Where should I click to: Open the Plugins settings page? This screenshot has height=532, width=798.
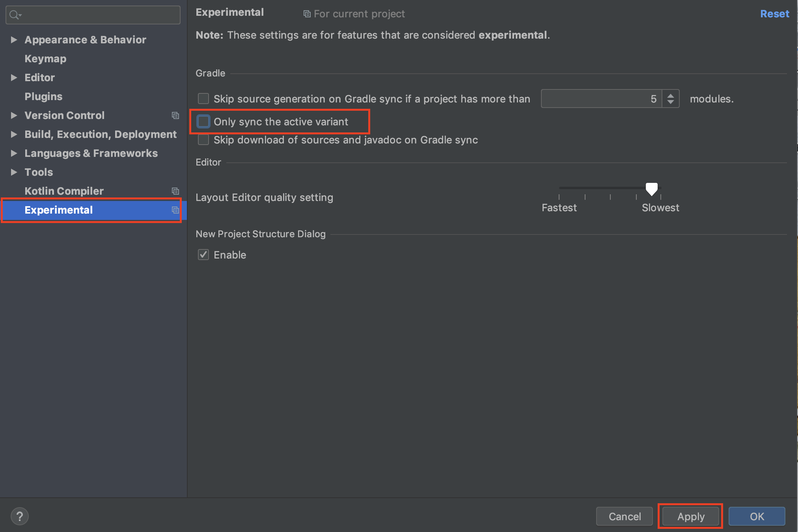click(43, 96)
